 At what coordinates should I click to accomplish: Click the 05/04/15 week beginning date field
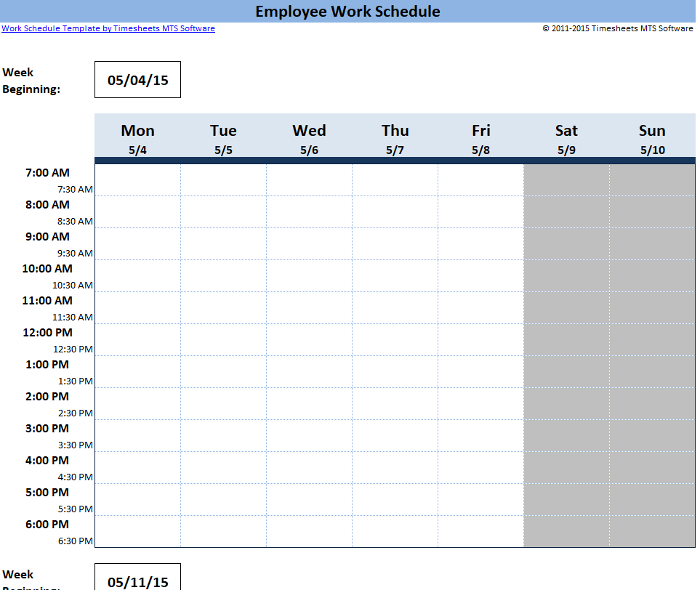[137, 80]
